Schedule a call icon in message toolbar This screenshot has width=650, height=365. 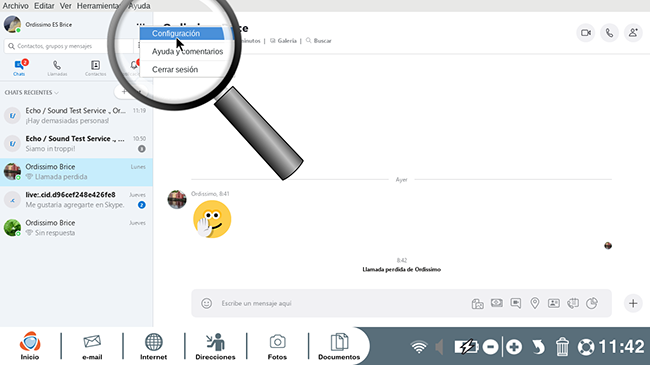click(573, 303)
